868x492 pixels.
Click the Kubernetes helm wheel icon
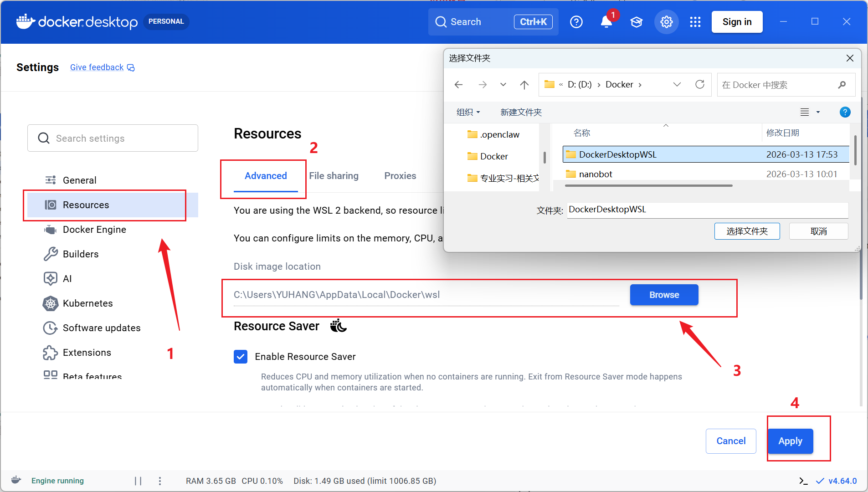click(51, 303)
